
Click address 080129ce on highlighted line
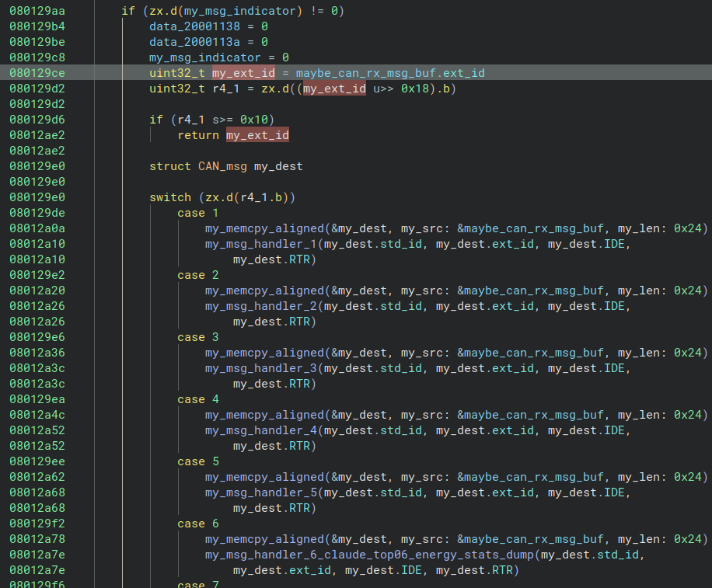(x=37, y=73)
